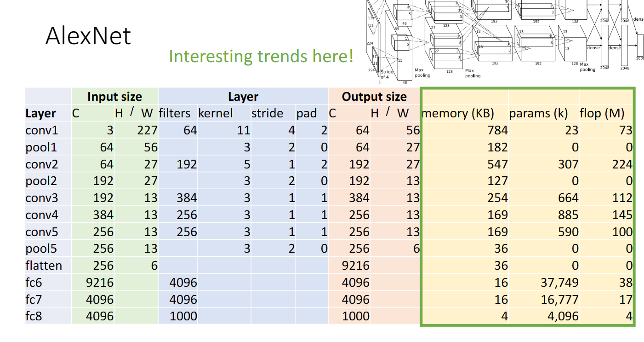The width and height of the screenshot is (644, 342).
Task: Click conv4 params value 885
Action: (x=568, y=215)
